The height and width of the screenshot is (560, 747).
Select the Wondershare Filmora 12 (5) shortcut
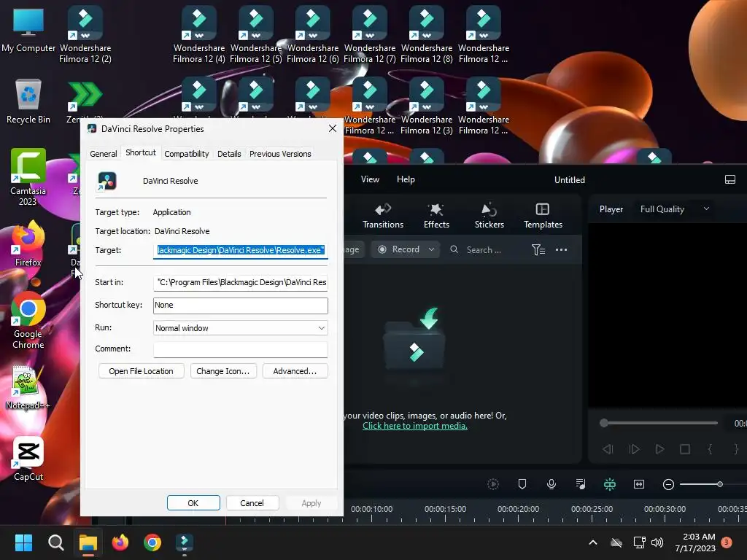pos(256,35)
